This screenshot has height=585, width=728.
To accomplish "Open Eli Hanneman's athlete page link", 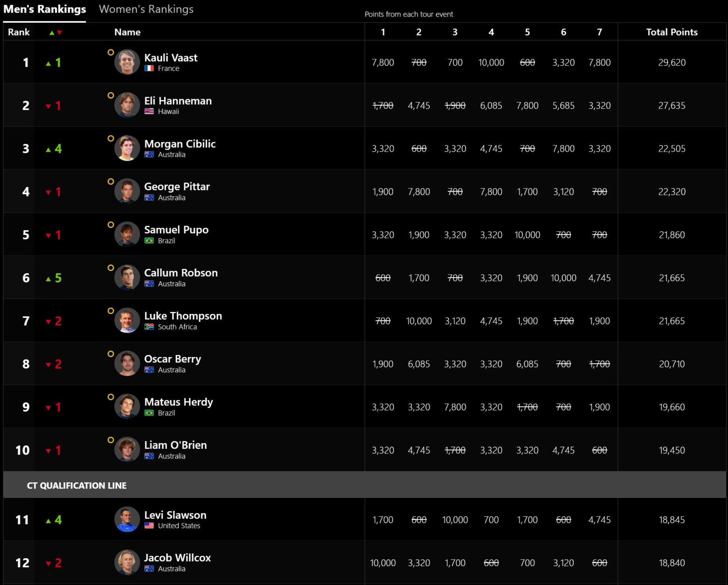I will click(x=178, y=101).
